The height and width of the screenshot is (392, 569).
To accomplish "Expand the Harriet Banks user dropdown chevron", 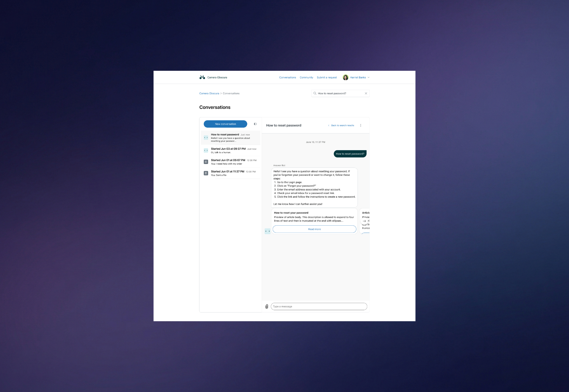I will tap(368, 77).
